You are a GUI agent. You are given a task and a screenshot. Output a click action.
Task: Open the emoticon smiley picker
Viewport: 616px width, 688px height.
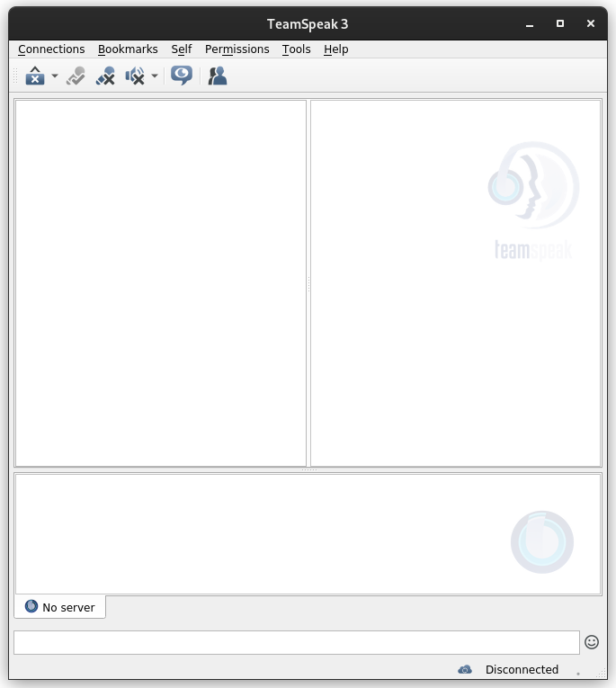tap(592, 642)
